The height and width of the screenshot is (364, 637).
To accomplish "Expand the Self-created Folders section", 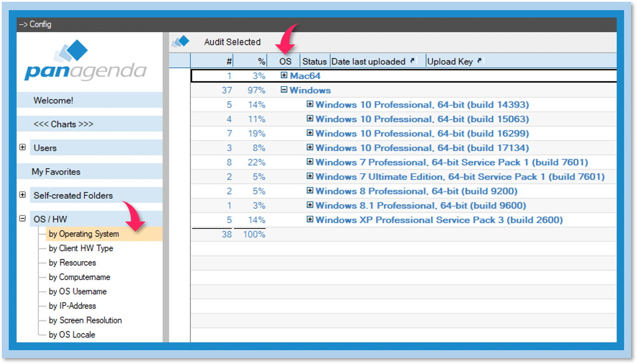I will tap(22, 195).
